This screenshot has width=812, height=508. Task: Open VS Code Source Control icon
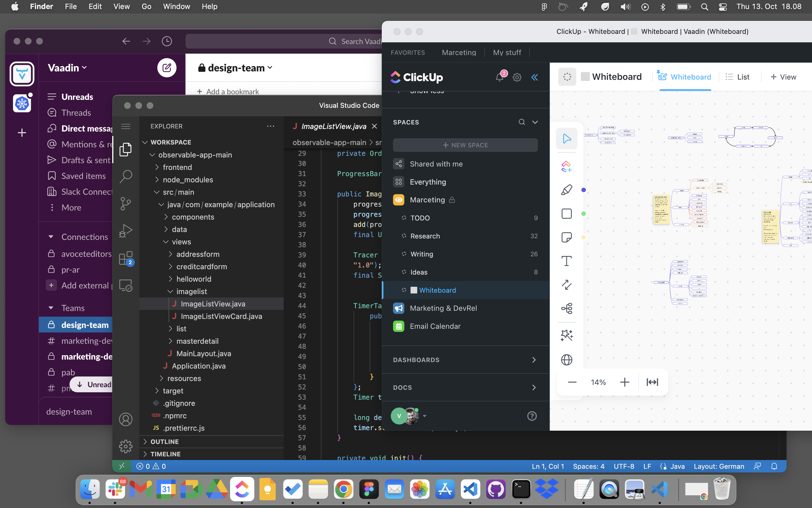tap(126, 203)
